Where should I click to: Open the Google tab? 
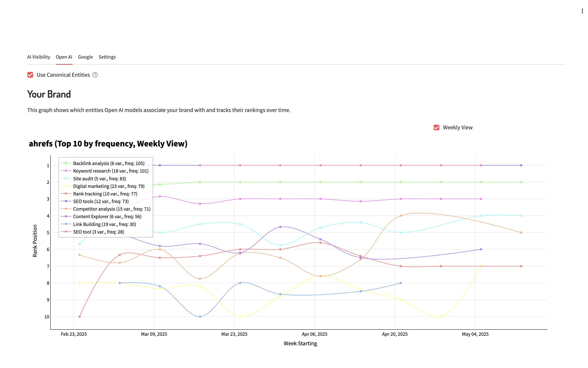[x=85, y=57]
